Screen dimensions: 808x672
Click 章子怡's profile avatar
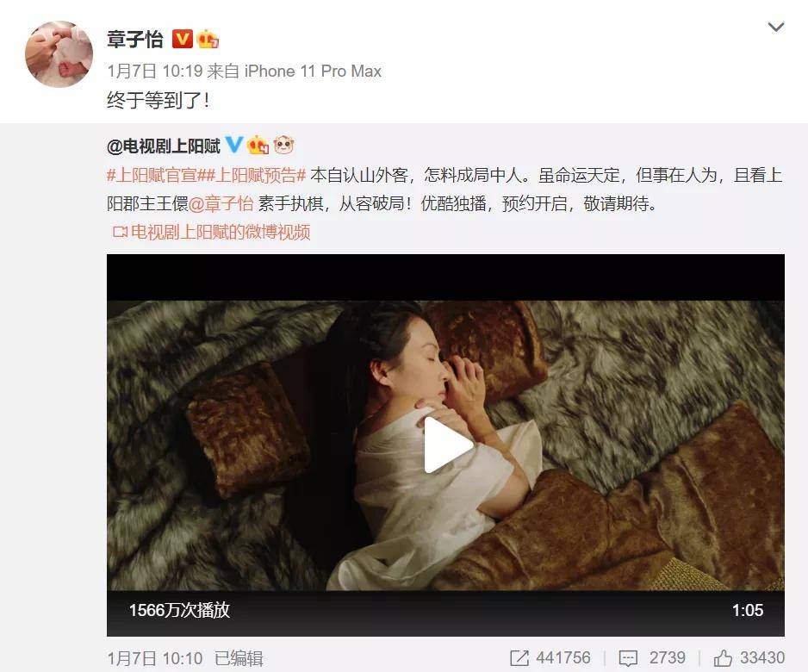(59, 54)
